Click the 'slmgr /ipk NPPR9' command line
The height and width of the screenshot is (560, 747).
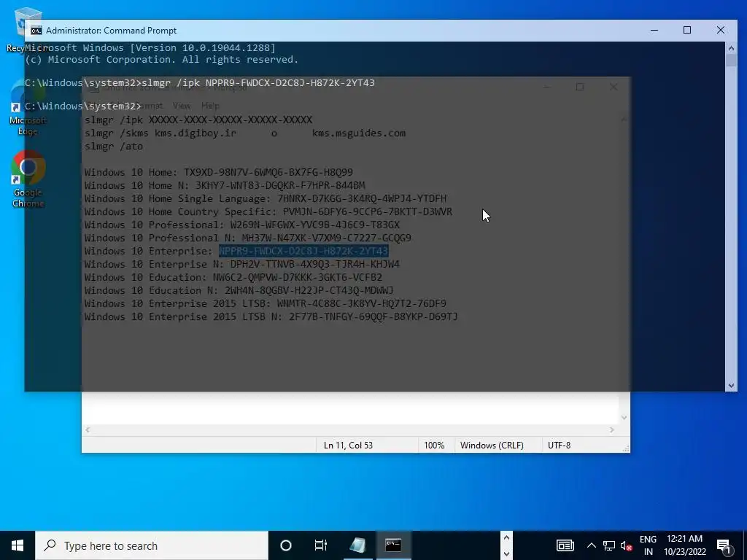click(x=200, y=83)
